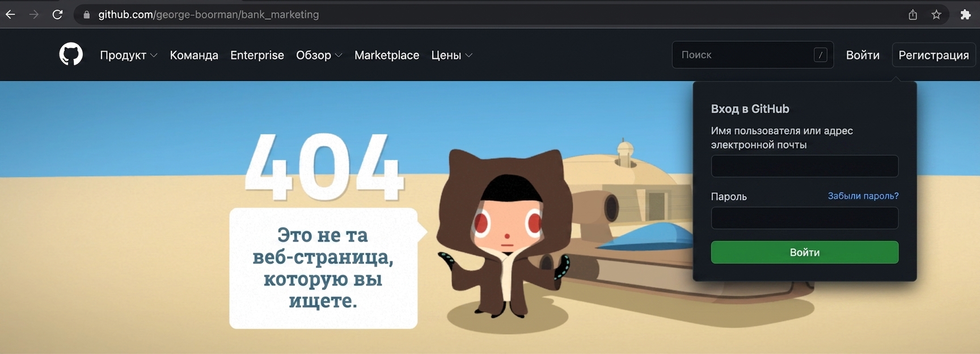Screen dimensions: 980x354
Task: Click the 'Вход в GitHub' heading
Action: [750, 109]
